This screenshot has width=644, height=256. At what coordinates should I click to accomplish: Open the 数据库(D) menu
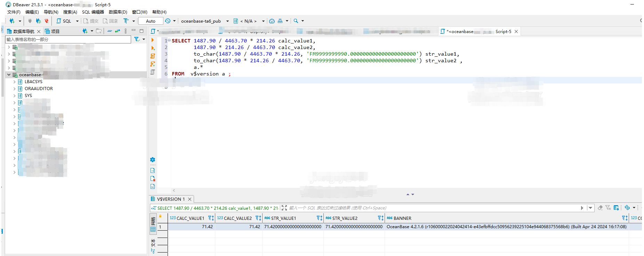click(x=118, y=12)
